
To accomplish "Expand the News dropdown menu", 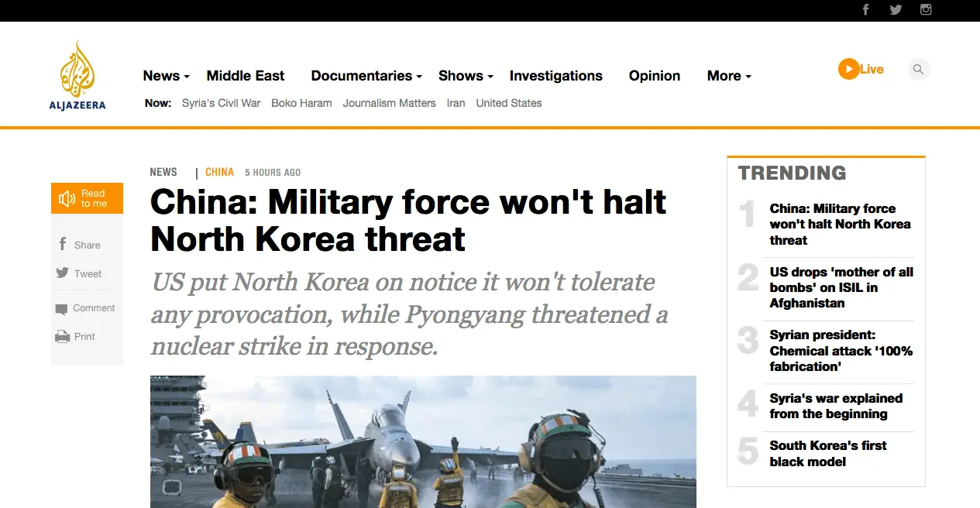I will coord(166,76).
